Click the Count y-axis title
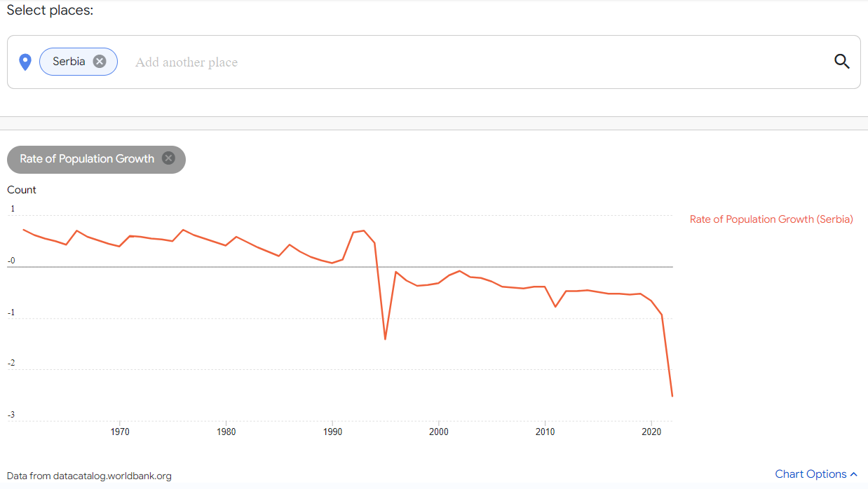Viewport: 868px width, 489px height. pyautogui.click(x=22, y=190)
